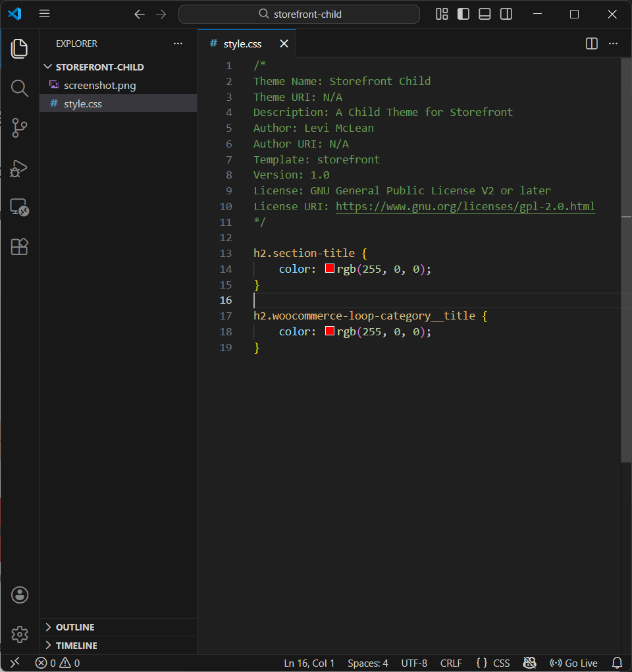Open the Search view in activity bar
The height and width of the screenshot is (672, 632).
pos(20,88)
